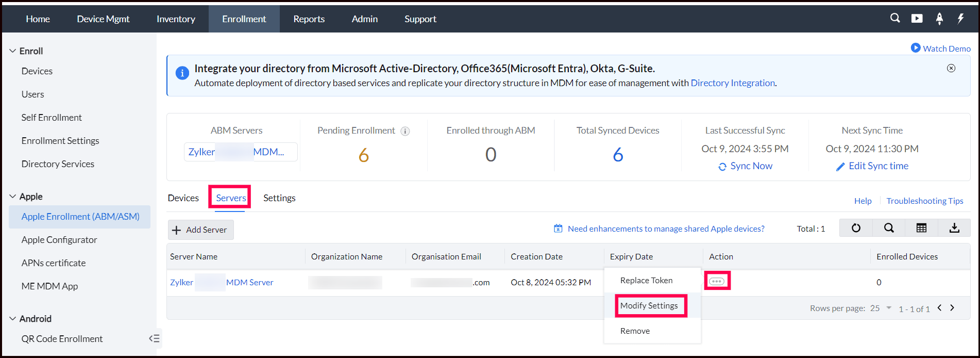Screen dimensions: 980x358
Task: Click the video player icon in header
Action: point(917,19)
